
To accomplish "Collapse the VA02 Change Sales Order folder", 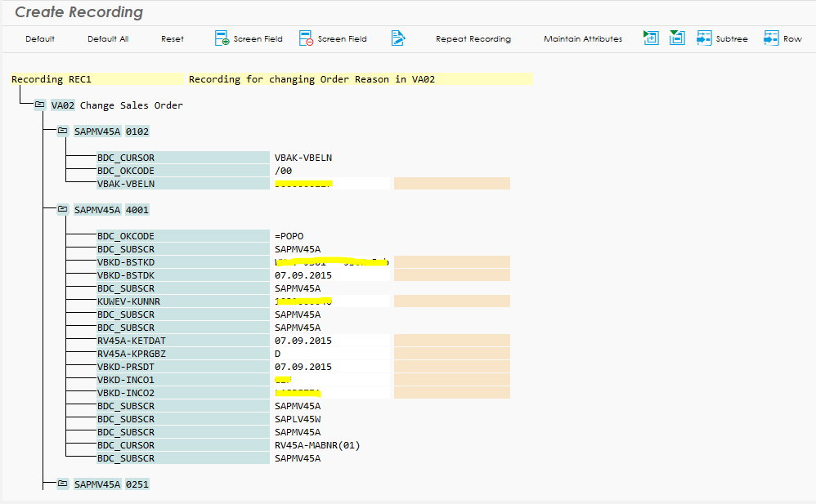I will tap(40, 105).
